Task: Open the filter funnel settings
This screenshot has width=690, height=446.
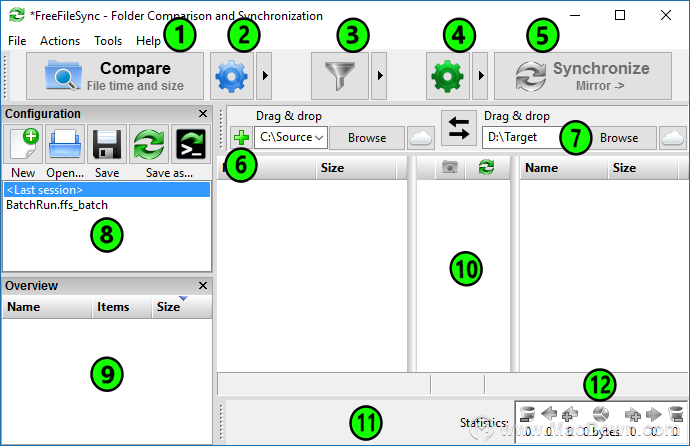Action: click(x=340, y=76)
